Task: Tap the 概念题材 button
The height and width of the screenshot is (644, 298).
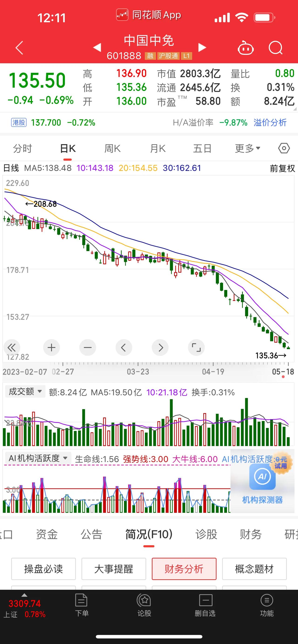Action: 254,569
